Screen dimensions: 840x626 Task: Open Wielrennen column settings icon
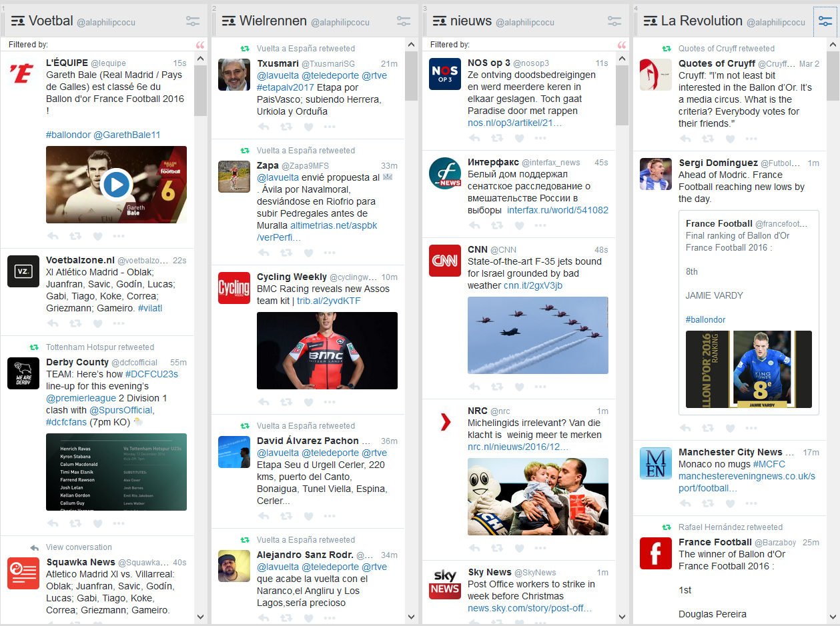coord(404,21)
